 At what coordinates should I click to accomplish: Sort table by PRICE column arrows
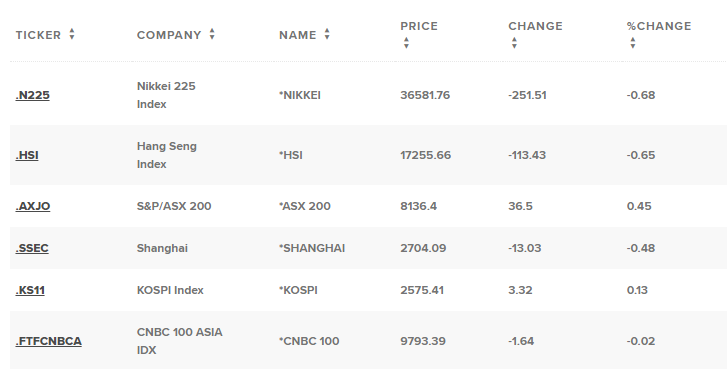click(x=406, y=43)
